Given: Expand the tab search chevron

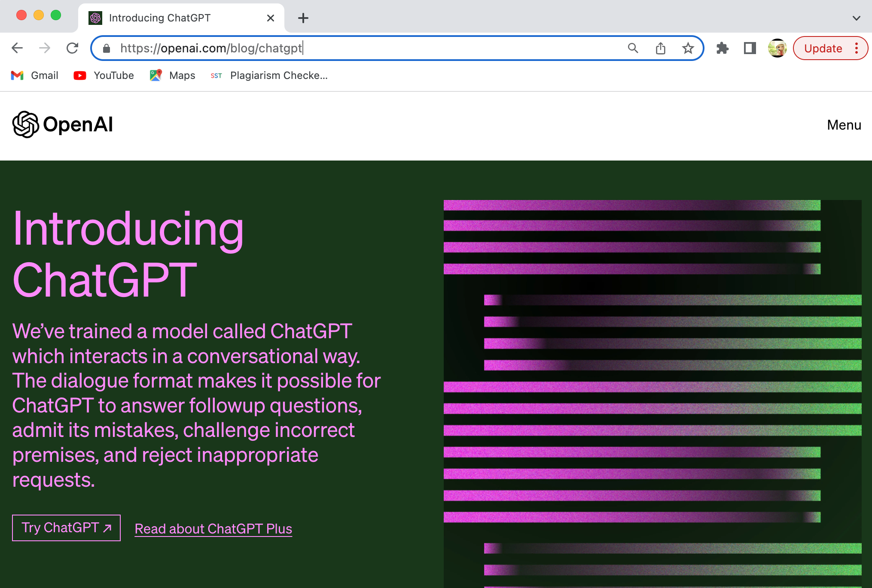Looking at the screenshot, I should (x=856, y=18).
